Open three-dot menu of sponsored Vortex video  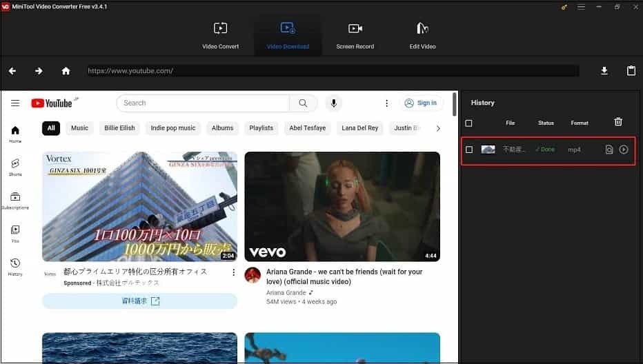(234, 272)
